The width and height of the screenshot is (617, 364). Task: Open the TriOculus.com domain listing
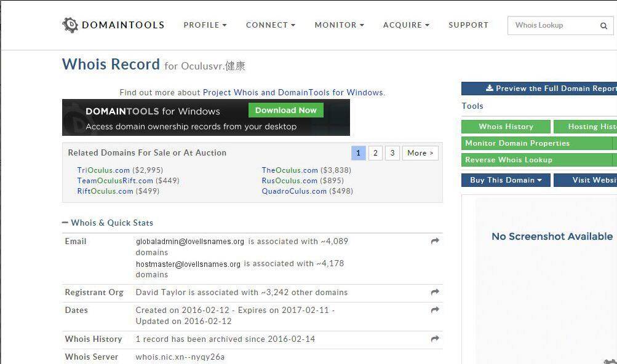coord(103,170)
